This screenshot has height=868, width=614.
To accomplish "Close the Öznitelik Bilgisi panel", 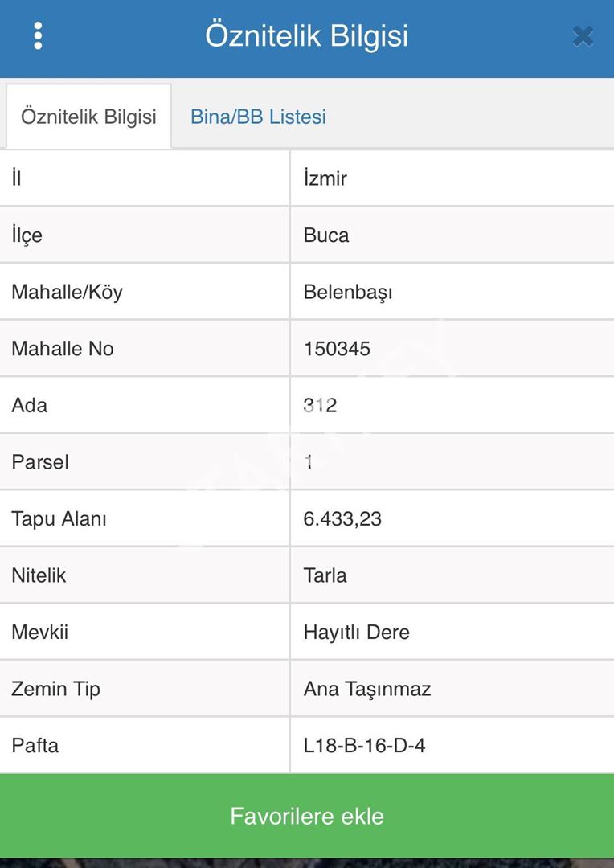I will coord(583,36).
